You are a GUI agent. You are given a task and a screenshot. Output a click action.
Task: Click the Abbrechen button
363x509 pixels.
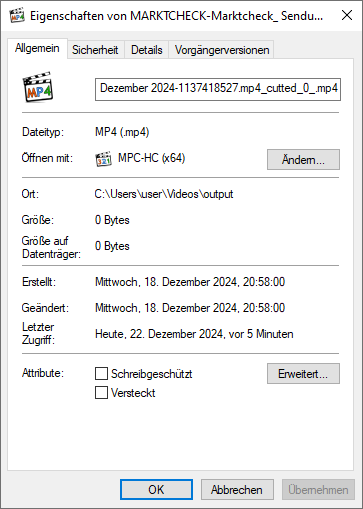[237, 490]
